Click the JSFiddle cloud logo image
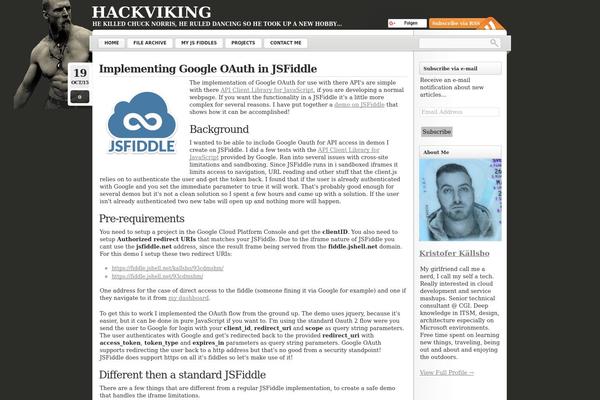Screen dimensions: 600x400 coord(142,123)
